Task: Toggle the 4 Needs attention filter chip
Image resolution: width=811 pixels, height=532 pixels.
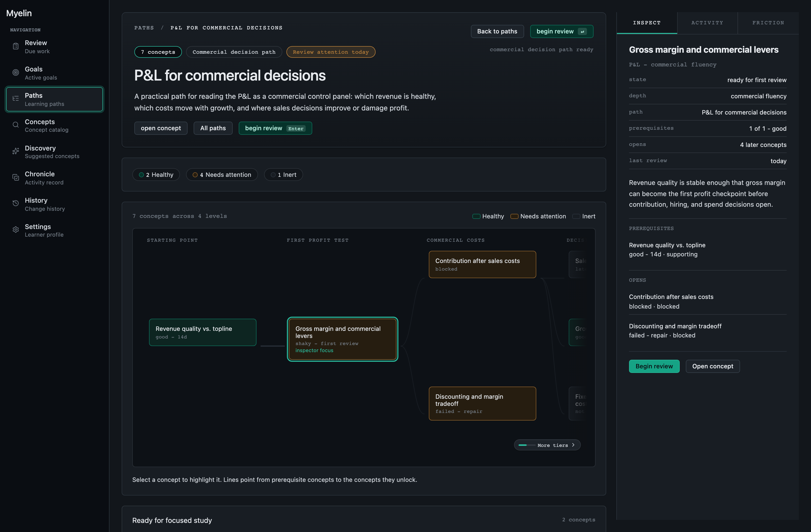Action: pyautogui.click(x=222, y=175)
